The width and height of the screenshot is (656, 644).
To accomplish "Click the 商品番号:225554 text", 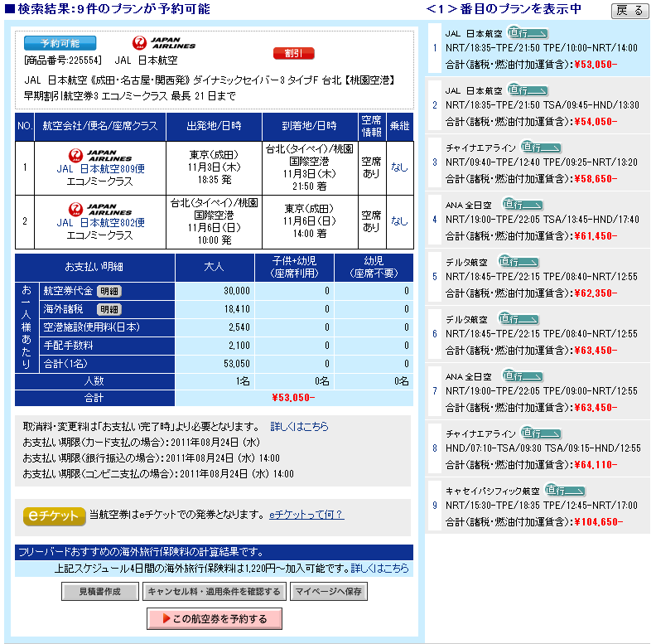I will pyautogui.click(x=63, y=61).
